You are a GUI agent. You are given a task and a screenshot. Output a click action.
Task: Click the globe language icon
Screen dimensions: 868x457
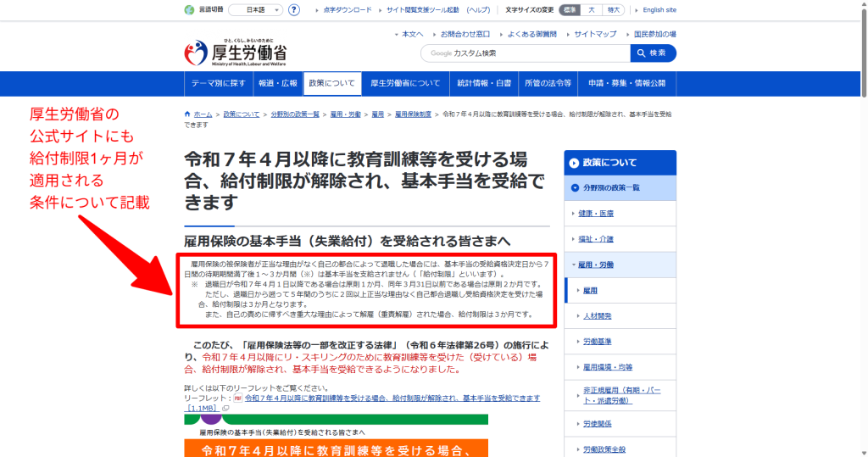[189, 10]
